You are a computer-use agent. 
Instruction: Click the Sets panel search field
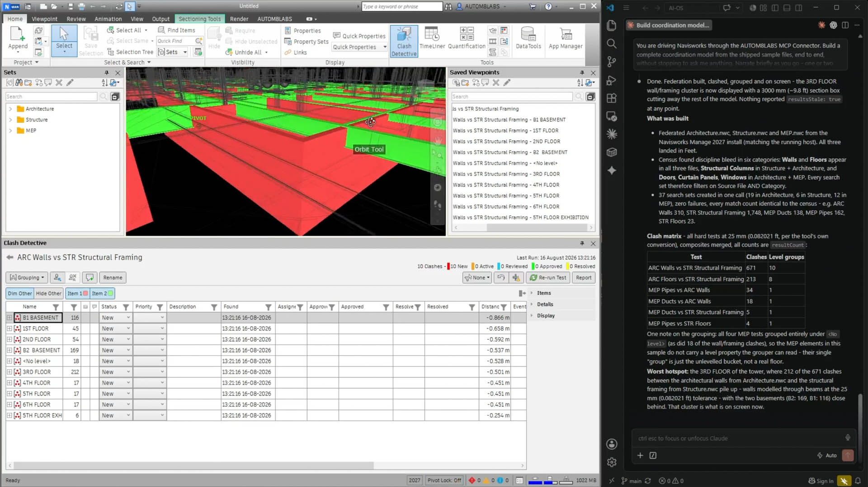(x=51, y=97)
